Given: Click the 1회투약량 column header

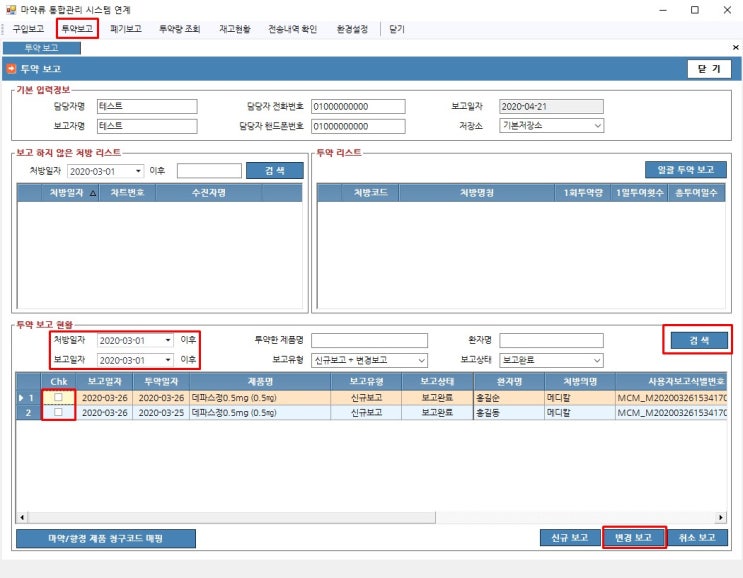Looking at the screenshot, I should [583, 193].
